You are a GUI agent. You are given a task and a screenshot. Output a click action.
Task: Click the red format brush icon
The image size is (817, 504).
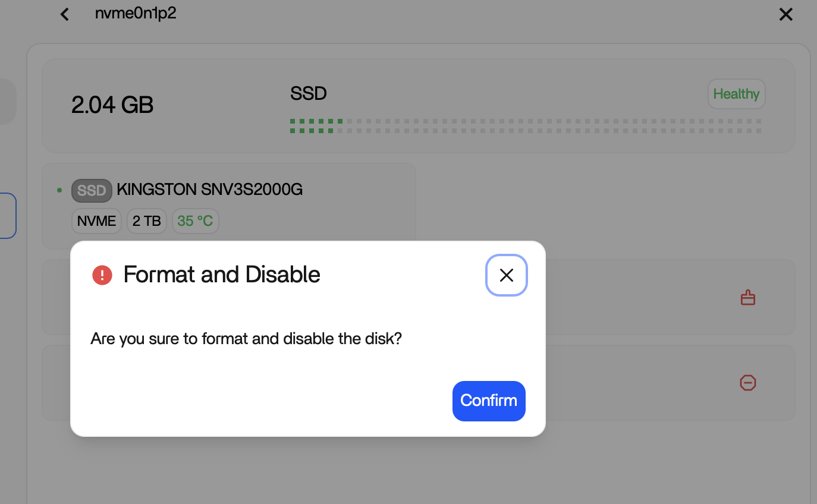coord(747,298)
